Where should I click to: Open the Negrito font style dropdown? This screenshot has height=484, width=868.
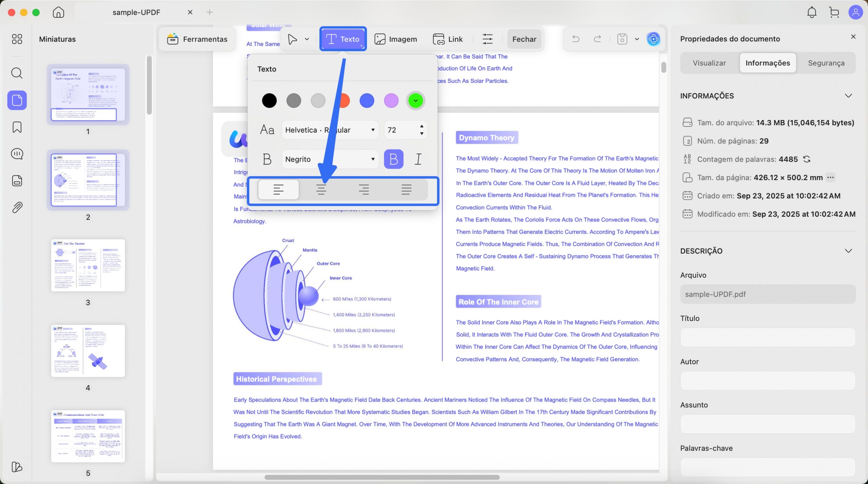point(330,159)
